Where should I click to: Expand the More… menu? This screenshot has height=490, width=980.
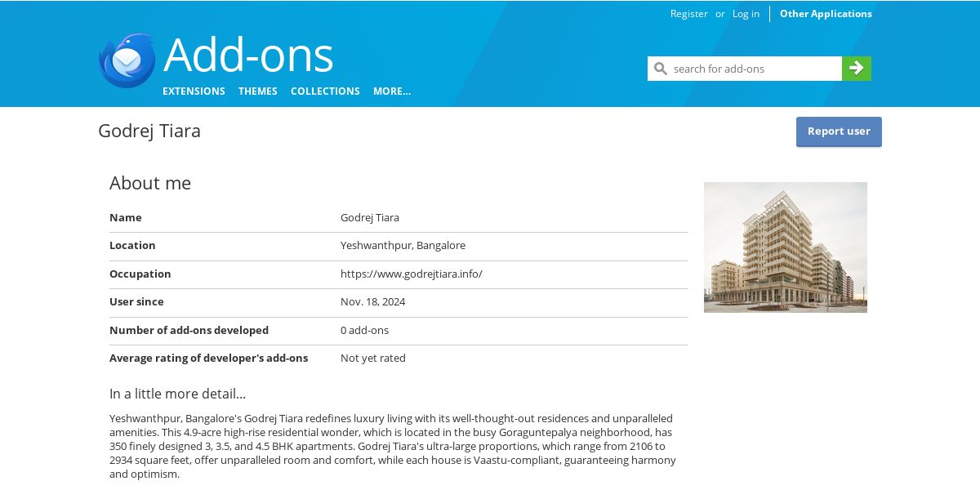click(x=392, y=91)
